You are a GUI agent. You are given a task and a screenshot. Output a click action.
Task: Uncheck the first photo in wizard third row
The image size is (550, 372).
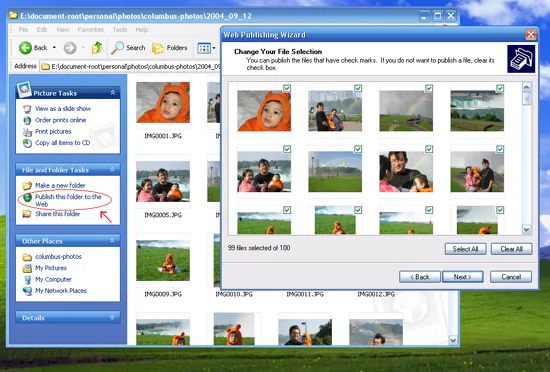(x=287, y=210)
